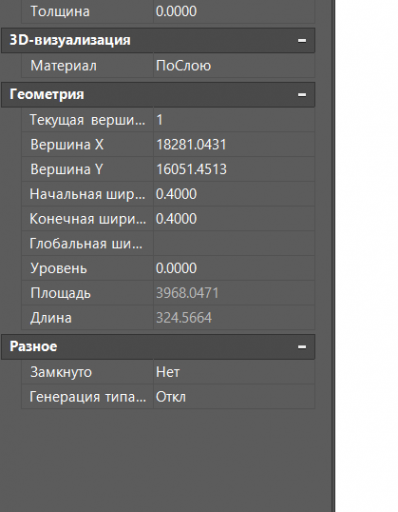Screen dimensions: 398x512
Task: Click the Толщина property label
Action: [60, 12]
